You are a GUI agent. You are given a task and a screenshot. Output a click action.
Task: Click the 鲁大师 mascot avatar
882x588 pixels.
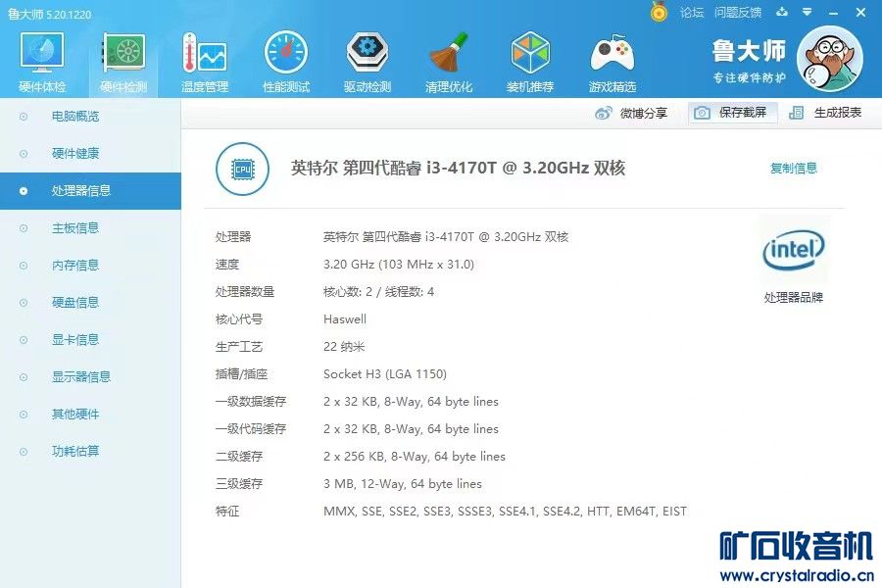pyautogui.click(x=830, y=59)
